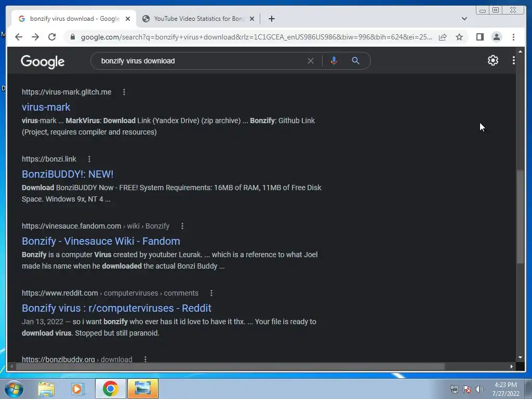This screenshot has height=399, width=532.
Task: Open options for reddit.com result
Action: [211, 293]
